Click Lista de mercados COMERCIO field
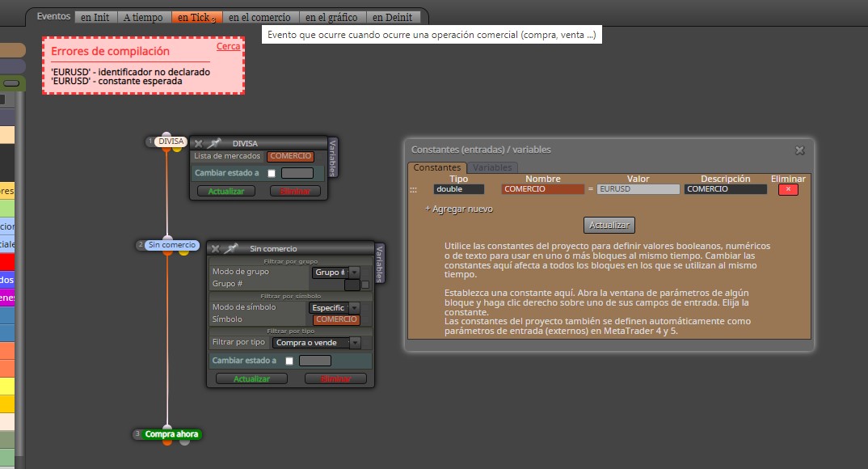The width and height of the screenshot is (868, 469). [291, 156]
